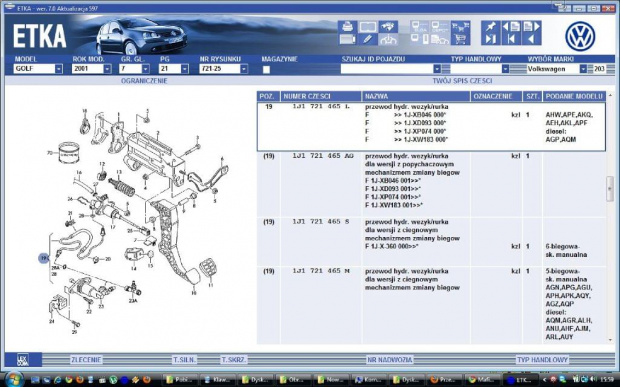Toggle the MAGAZYNIE checkbox
Screen dimensions: 620x387
(267, 70)
